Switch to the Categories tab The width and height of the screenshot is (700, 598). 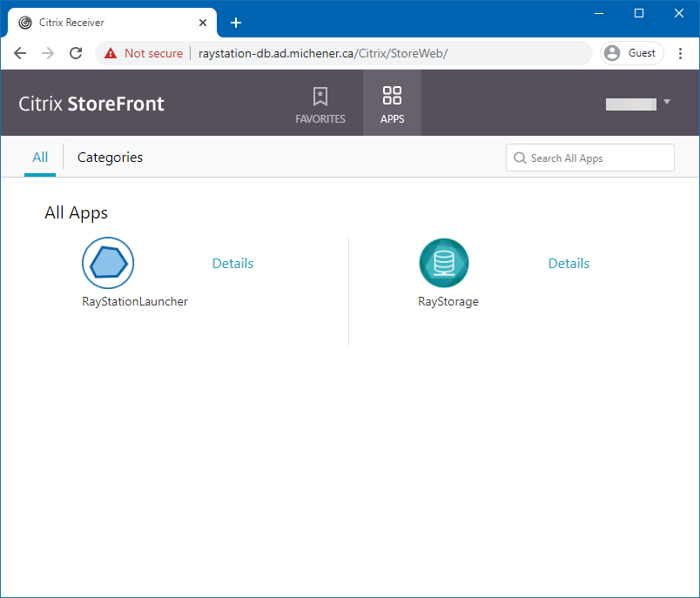110,157
